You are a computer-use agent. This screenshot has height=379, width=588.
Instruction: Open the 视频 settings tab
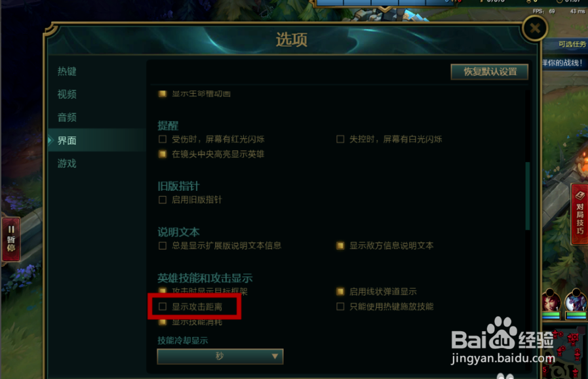tap(67, 94)
